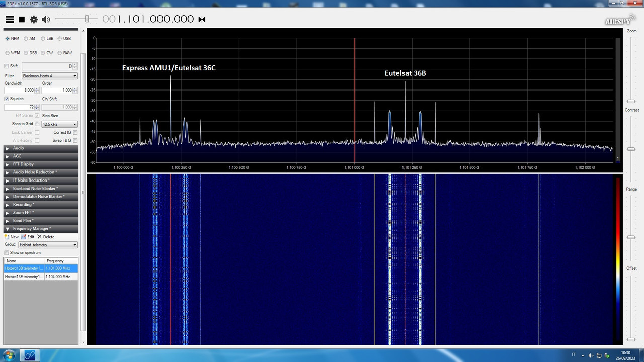The image size is (644, 362).
Task: Expand the Demodulator Noise Blanker panel
Action: point(40,197)
